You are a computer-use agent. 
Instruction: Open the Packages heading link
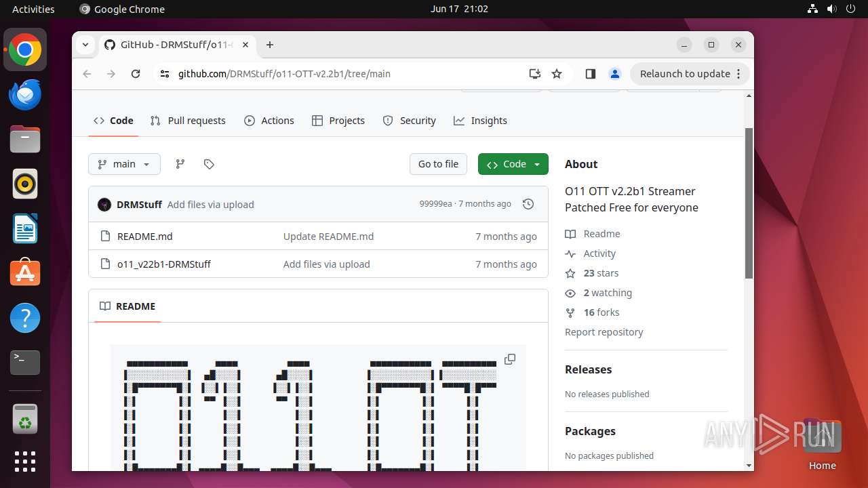click(x=591, y=431)
